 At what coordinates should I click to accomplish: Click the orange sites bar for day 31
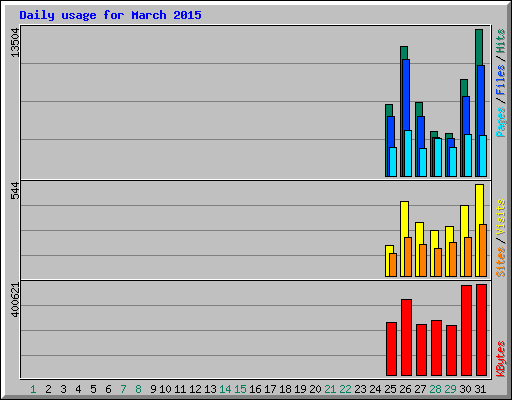pyautogui.click(x=483, y=250)
